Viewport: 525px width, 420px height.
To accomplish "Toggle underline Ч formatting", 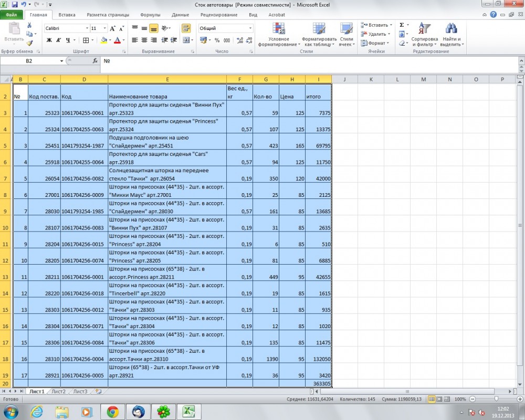I will tap(68, 40).
